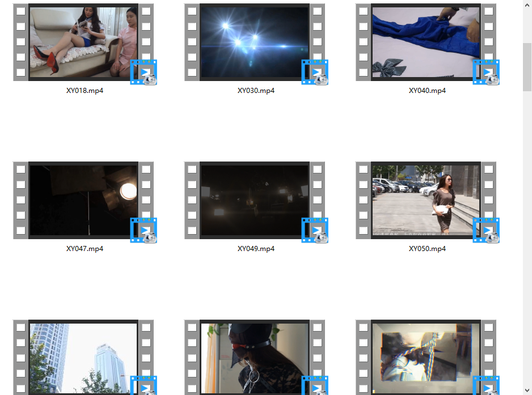Click the XY040.mp4 file name
The height and width of the screenshot is (395, 532).
427,91
